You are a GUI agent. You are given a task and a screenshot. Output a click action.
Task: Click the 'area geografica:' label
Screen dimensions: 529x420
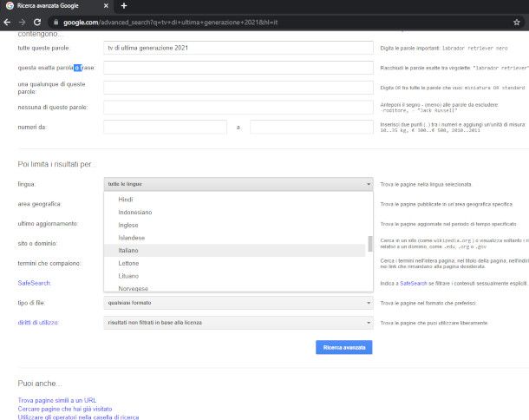(39, 204)
